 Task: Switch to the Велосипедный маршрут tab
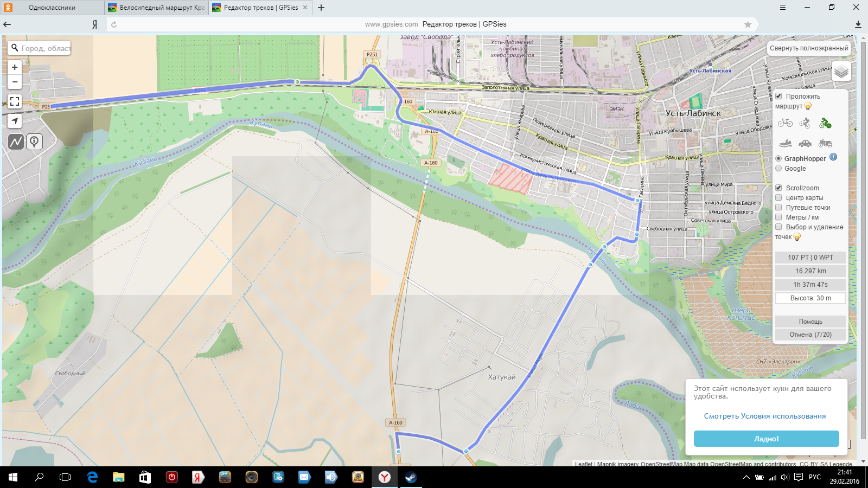[156, 8]
